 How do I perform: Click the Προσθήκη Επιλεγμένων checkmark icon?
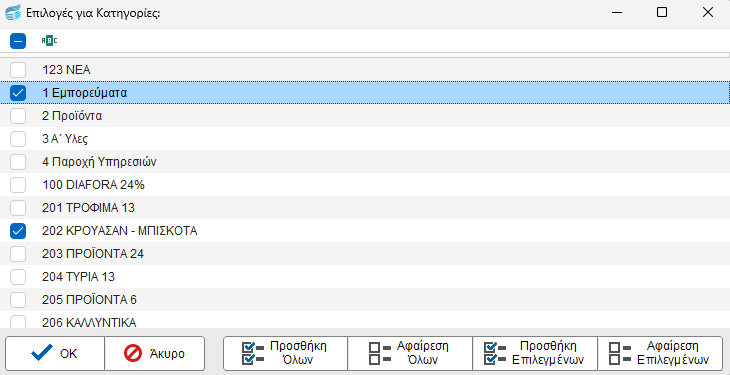[x=495, y=353]
